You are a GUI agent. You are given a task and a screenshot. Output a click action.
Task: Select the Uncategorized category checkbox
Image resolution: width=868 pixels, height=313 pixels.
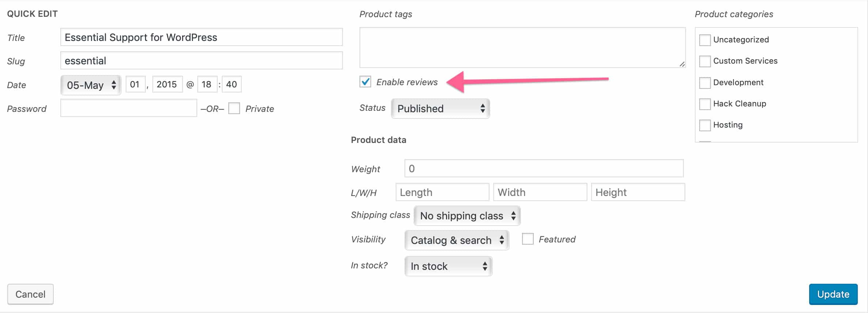pos(705,39)
